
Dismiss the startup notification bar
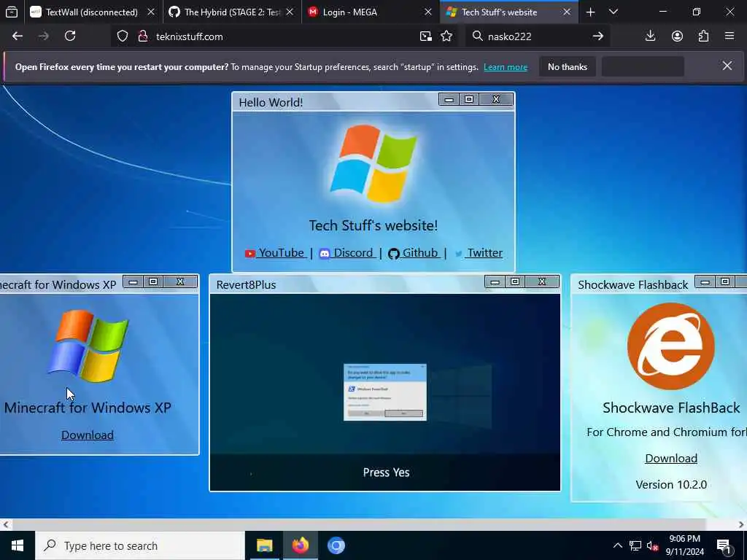point(727,66)
